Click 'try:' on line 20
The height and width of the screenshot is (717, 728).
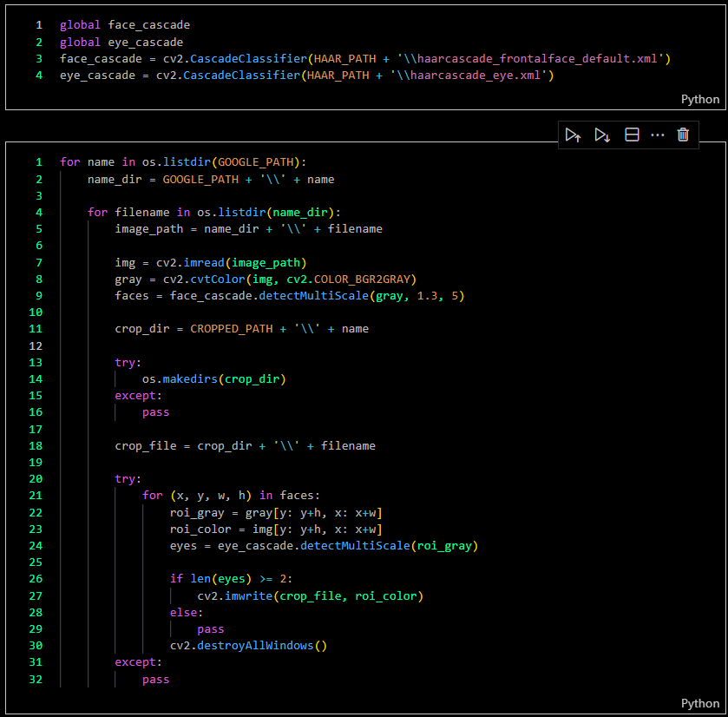pyautogui.click(x=128, y=479)
